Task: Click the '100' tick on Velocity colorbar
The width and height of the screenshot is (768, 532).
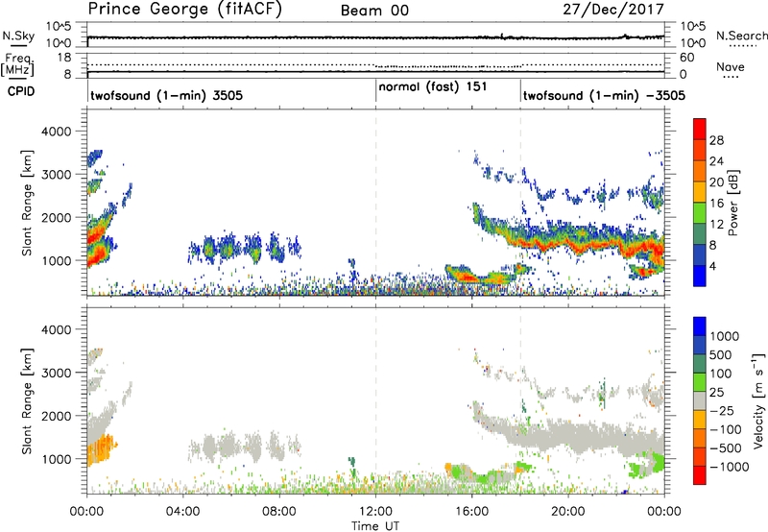Action: [x=723, y=374]
